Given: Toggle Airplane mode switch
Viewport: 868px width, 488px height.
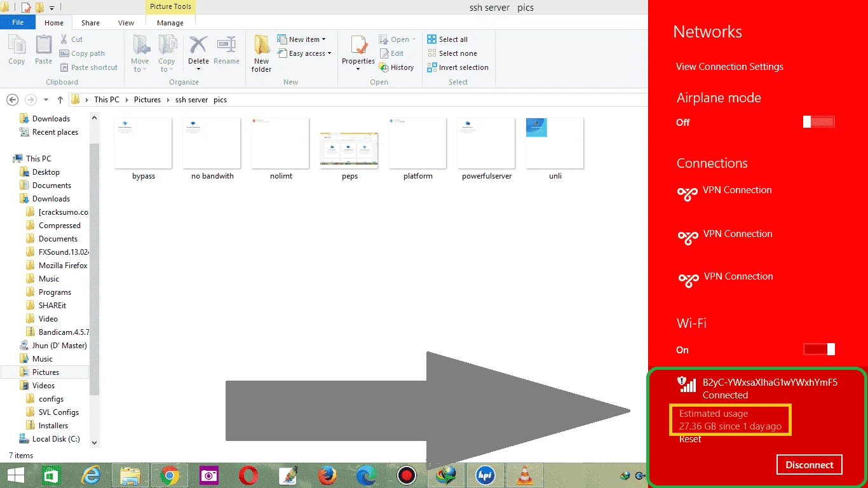Looking at the screenshot, I should click(819, 122).
